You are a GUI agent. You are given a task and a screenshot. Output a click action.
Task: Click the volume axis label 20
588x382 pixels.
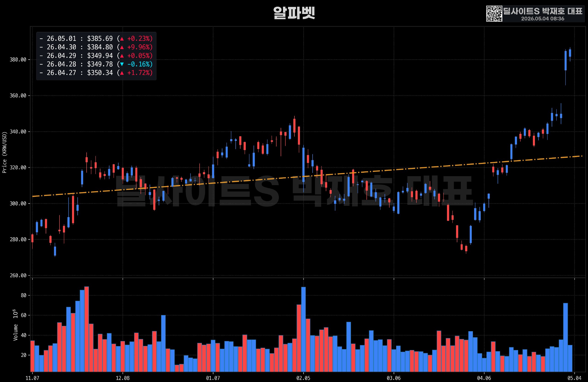coord(23,355)
